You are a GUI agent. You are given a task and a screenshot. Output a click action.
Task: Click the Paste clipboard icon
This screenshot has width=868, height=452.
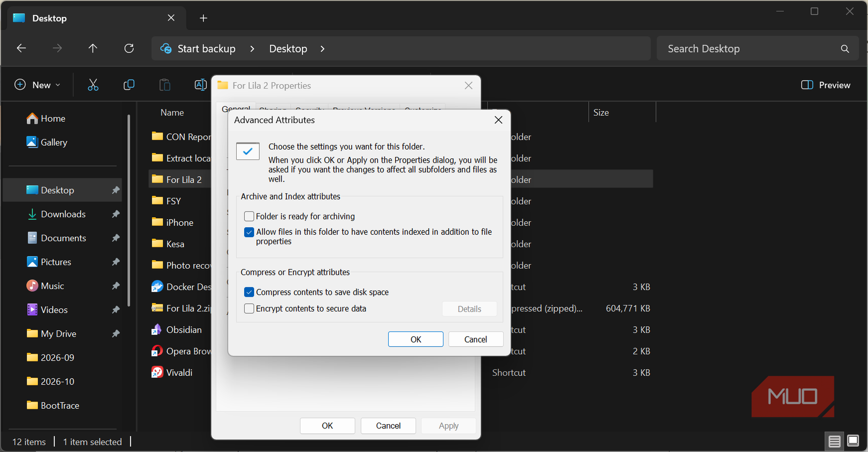(165, 85)
